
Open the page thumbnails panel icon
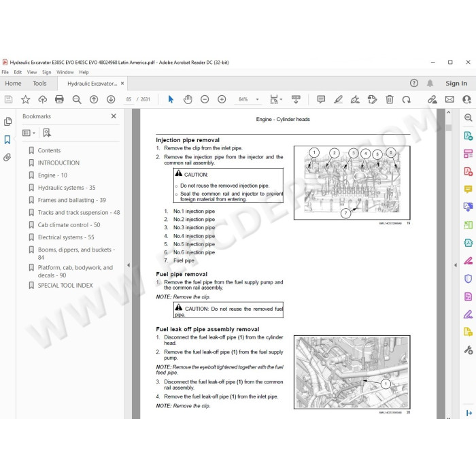point(8,122)
